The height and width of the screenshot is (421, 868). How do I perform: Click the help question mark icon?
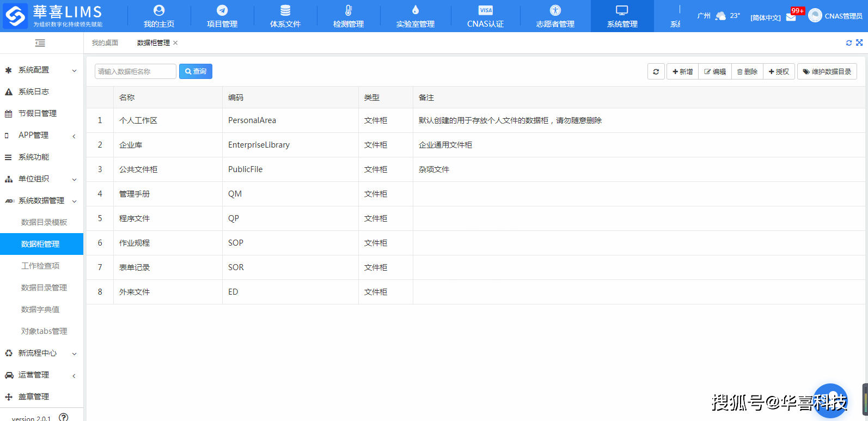(x=64, y=417)
